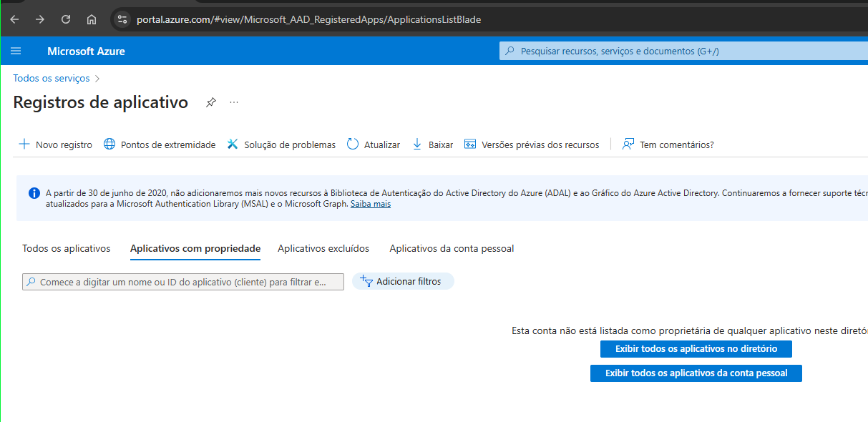868x422 pixels.
Task: Click the search magnifier in the Azure header
Action: point(509,51)
